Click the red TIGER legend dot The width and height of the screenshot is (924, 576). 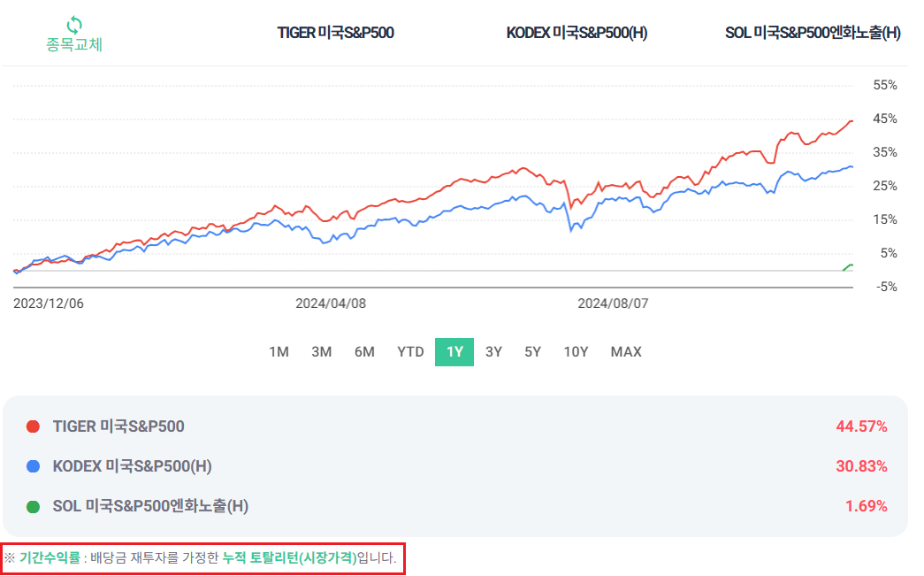click(33, 426)
